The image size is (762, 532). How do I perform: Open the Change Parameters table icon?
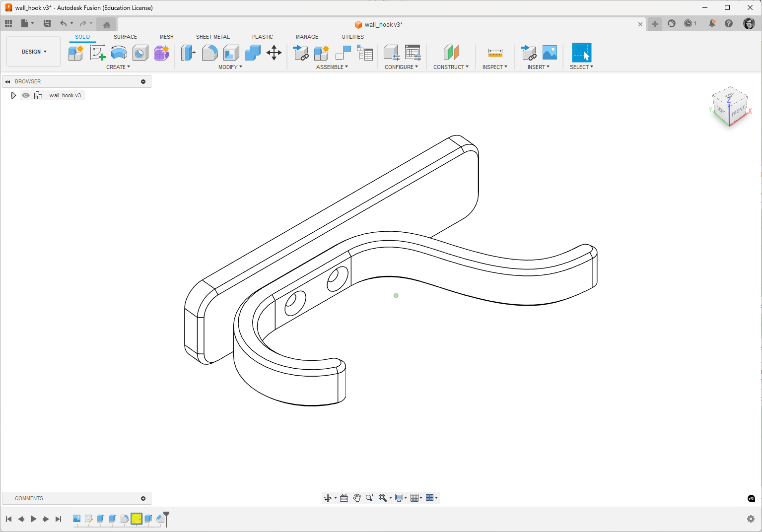[x=413, y=53]
